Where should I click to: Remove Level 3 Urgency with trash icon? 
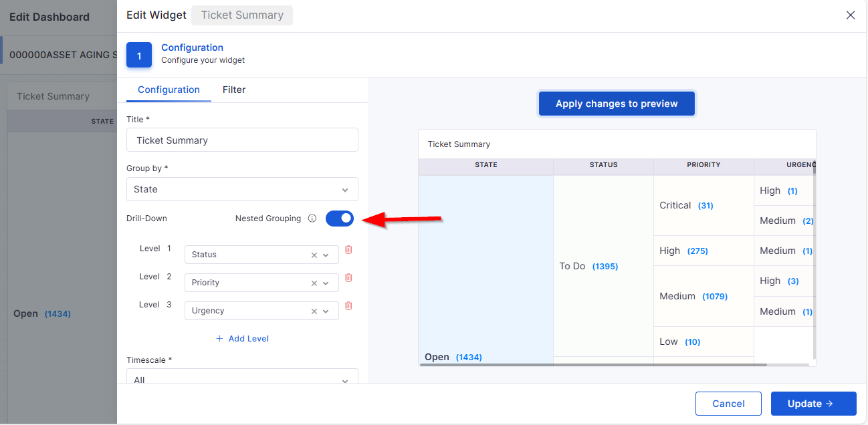(x=348, y=306)
